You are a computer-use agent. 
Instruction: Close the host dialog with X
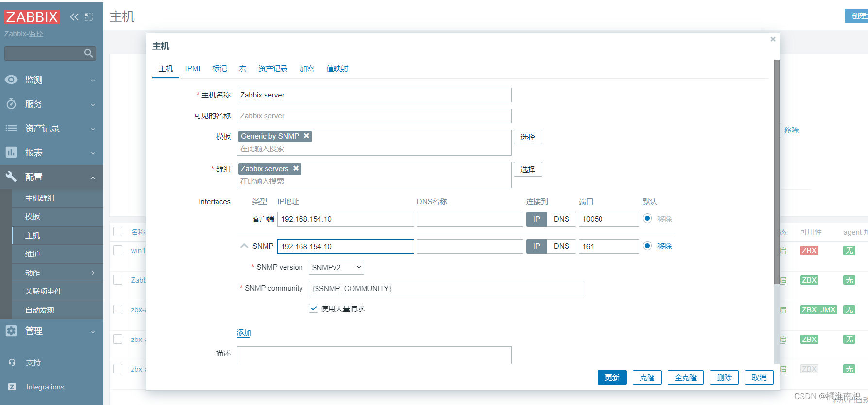[773, 39]
